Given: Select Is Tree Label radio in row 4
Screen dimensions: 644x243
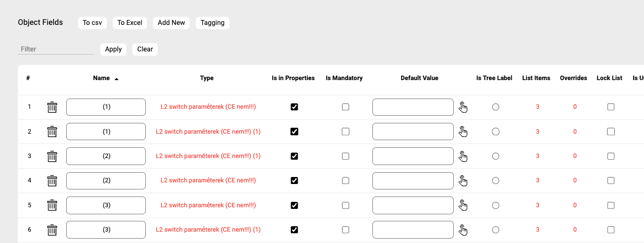Looking at the screenshot, I should (x=495, y=181).
